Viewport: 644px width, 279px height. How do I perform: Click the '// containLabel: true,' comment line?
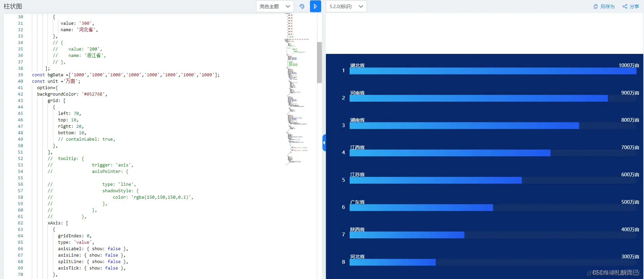tap(86, 139)
